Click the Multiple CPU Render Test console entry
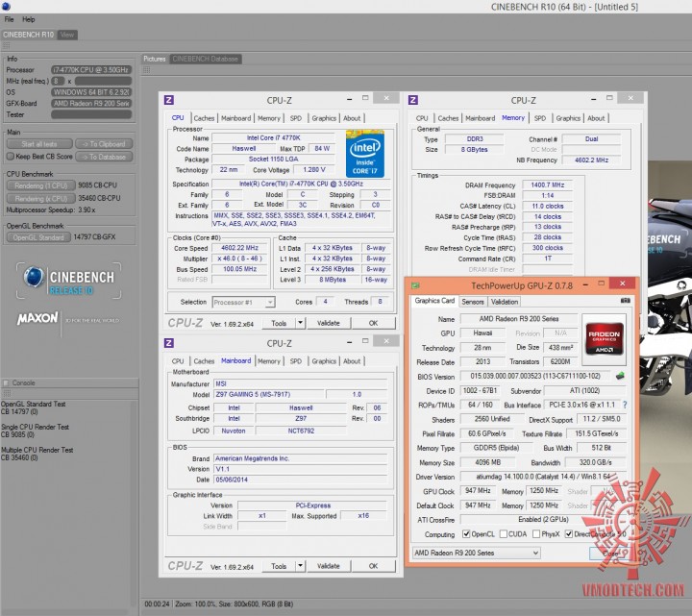 point(37,454)
